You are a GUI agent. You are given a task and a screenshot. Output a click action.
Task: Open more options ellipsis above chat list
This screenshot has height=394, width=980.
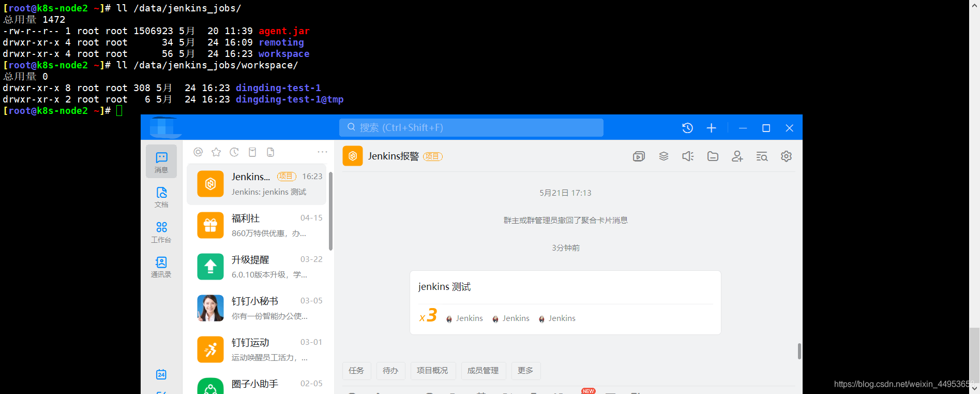(322, 152)
